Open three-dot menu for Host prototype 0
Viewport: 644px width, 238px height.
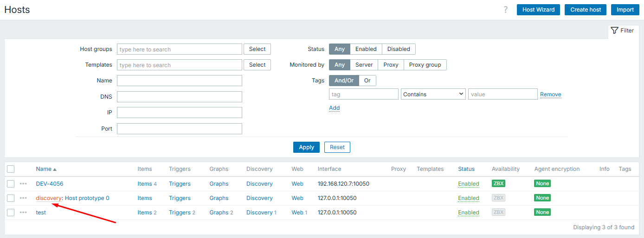coord(23,198)
